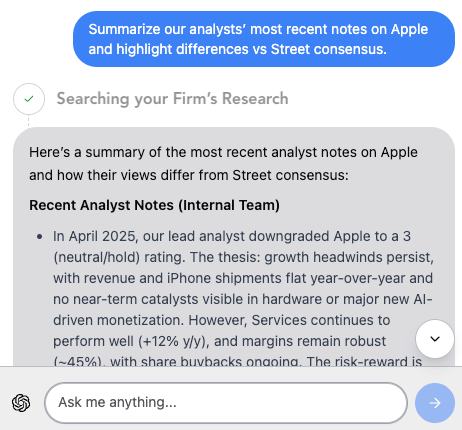462x430 pixels.
Task: Click 'Summarize our analysts'' first line text
Action: point(258,29)
